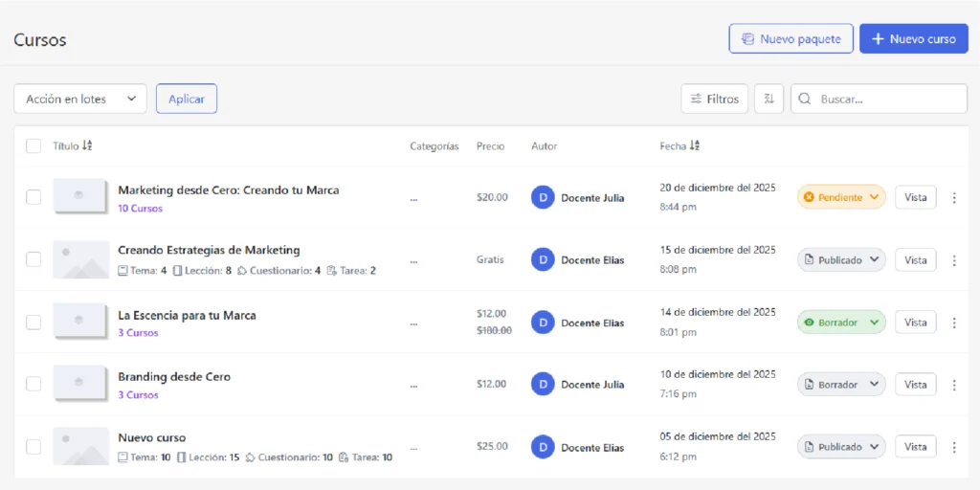Open three-dot menu for Branding desde Cero
Screen dimensions: 980x490
pyautogui.click(x=953, y=385)
